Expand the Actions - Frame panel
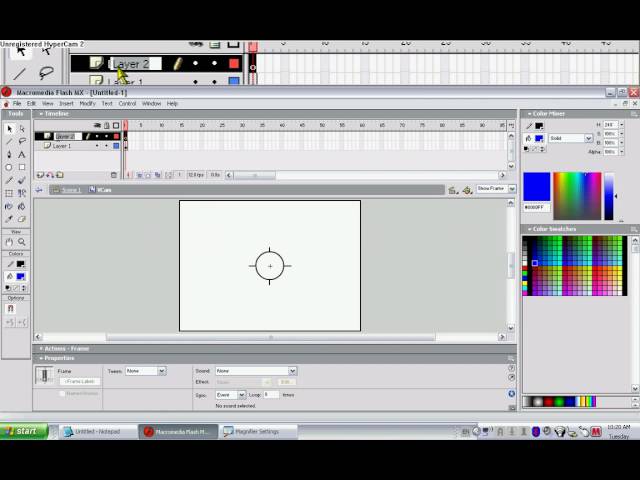This screenshot has width=640, height=480. 41,349
